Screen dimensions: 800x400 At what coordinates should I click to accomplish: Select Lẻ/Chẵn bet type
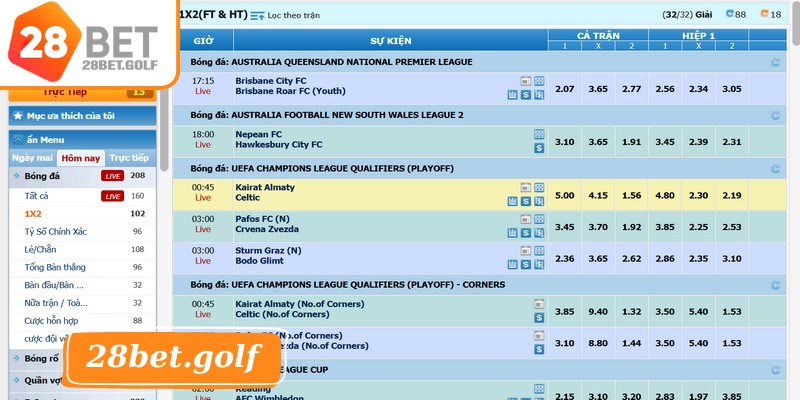[x=83, y=249]
